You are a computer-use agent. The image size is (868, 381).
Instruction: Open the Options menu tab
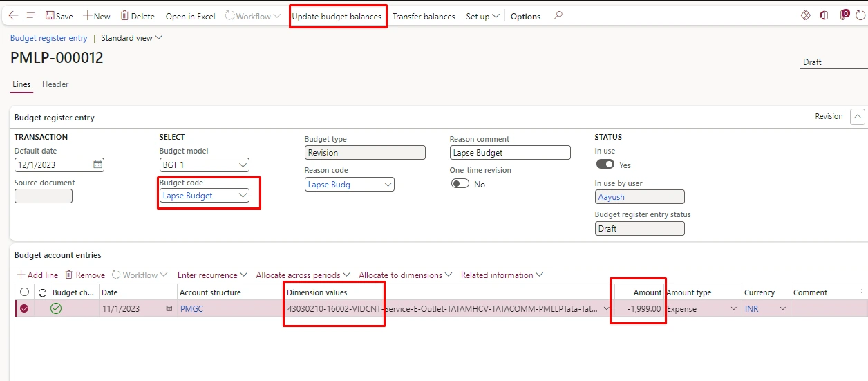tap(525, 16)
